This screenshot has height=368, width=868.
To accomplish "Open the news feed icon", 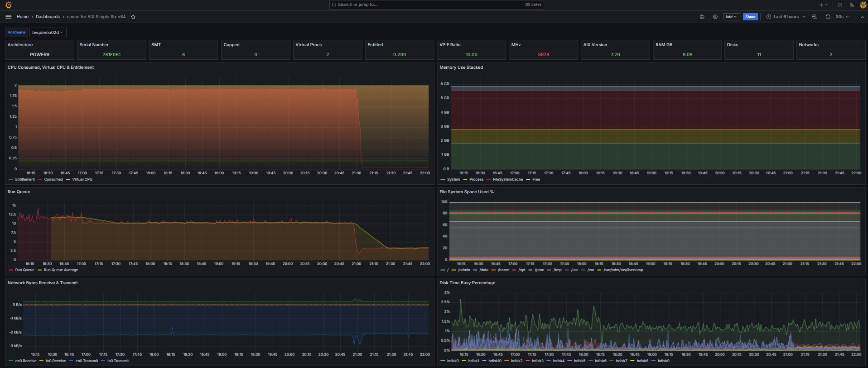I will click(x=852, y=5).
